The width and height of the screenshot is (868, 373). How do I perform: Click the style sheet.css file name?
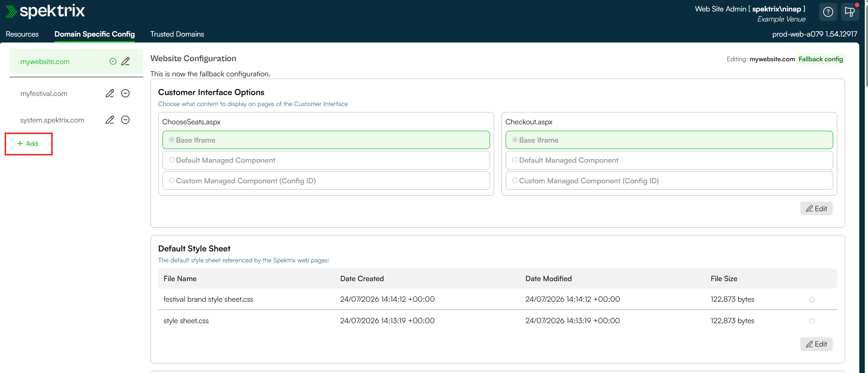coord(186,320)
